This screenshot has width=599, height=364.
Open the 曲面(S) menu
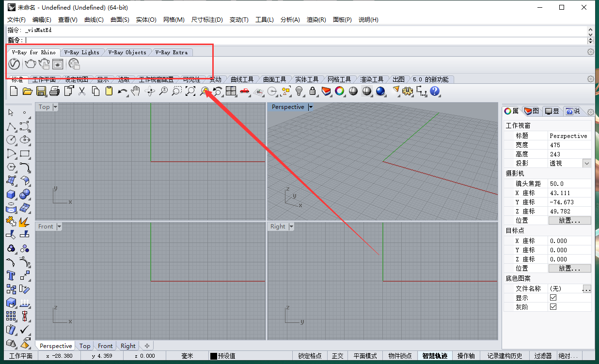tap(120, 20)
